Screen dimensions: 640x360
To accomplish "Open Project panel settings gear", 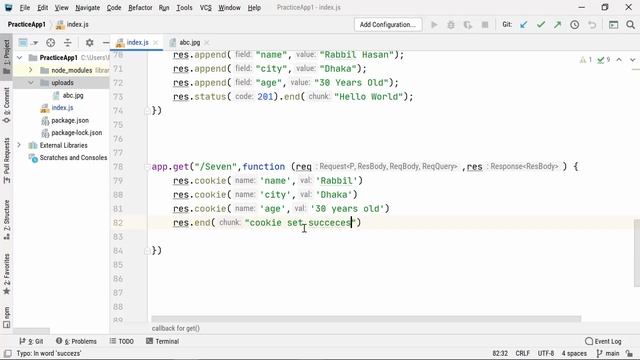I will 89,42.
